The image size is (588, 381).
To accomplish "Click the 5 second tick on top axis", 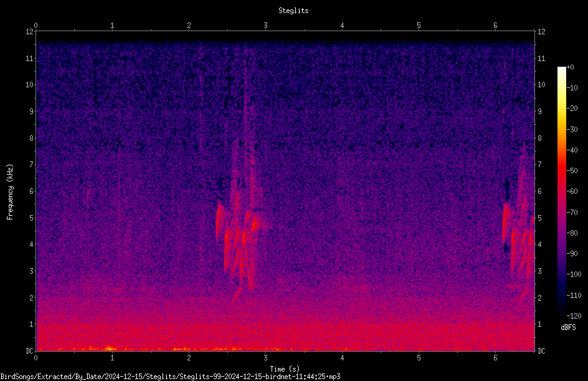I will [x=419, y=26].
